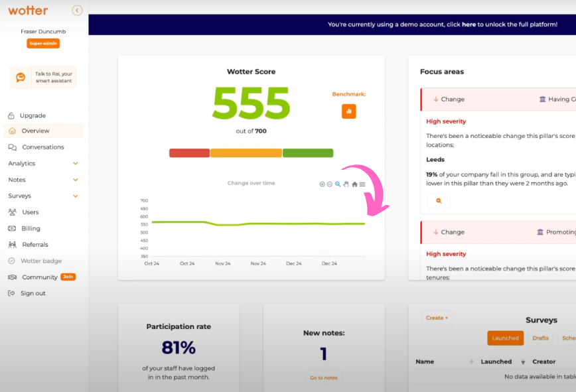
Task: Click the bank icon next to Having
Action: pyautogui.click(x=542, y=99)
